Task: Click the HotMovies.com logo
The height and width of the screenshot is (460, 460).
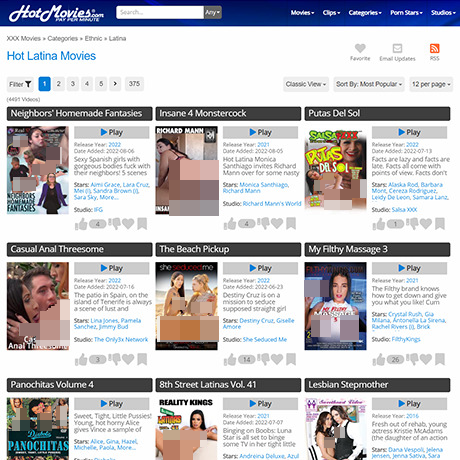Action: pos(56,13)
